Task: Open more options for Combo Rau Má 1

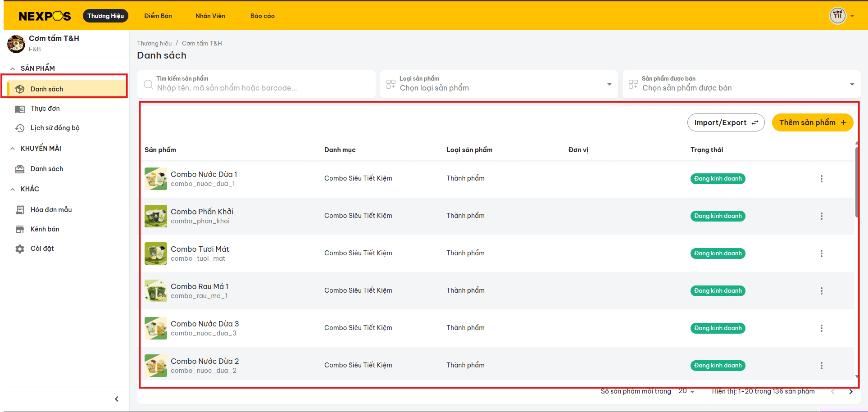Action: tap(822, 291)
